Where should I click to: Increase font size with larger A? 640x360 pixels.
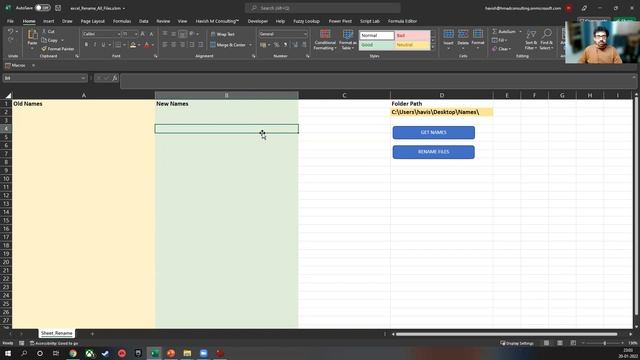click(x=142, y=34)
